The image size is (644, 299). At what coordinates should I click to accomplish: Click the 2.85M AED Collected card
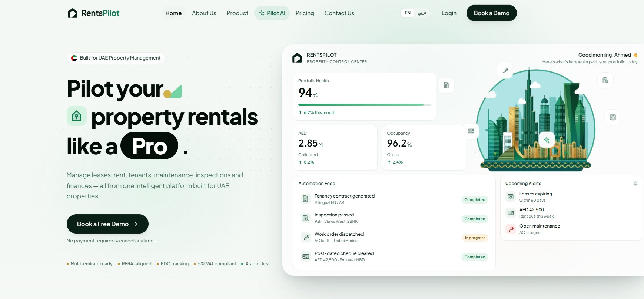pyautogui.click(x=335, y=148)
